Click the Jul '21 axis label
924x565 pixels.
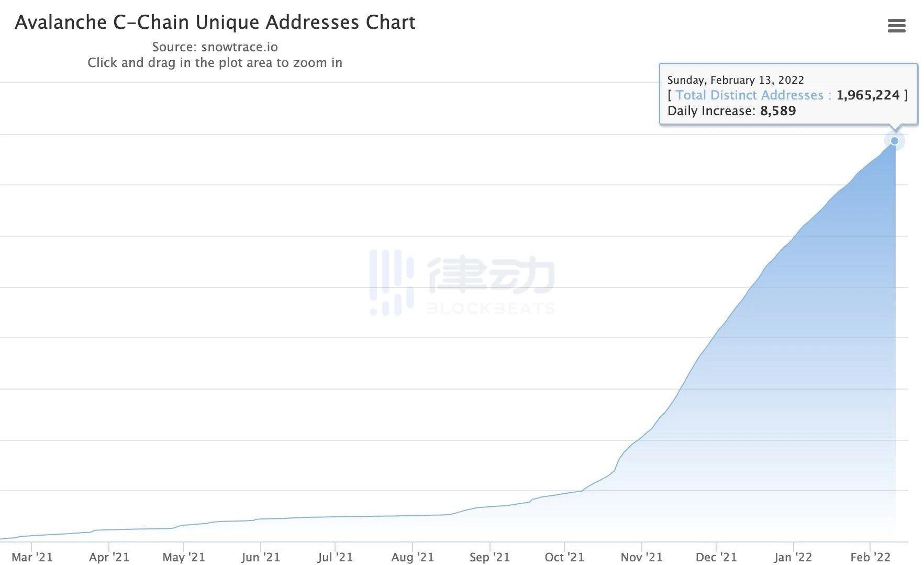335,557
